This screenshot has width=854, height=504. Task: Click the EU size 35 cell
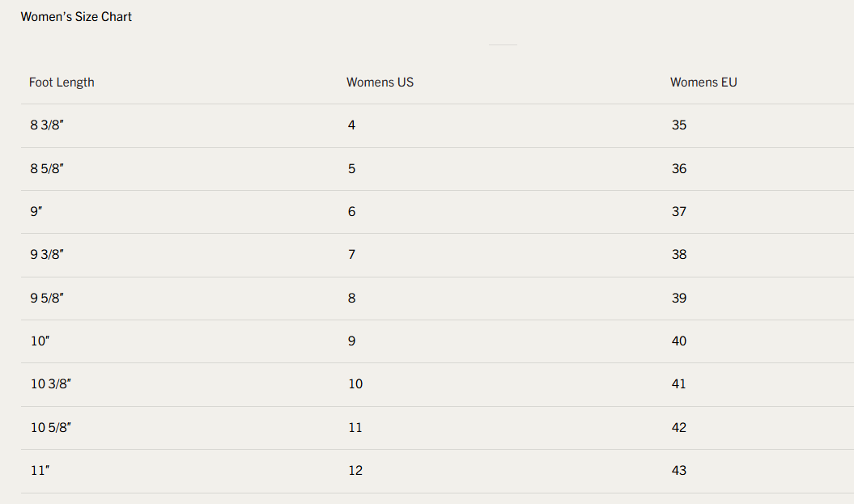679,125
